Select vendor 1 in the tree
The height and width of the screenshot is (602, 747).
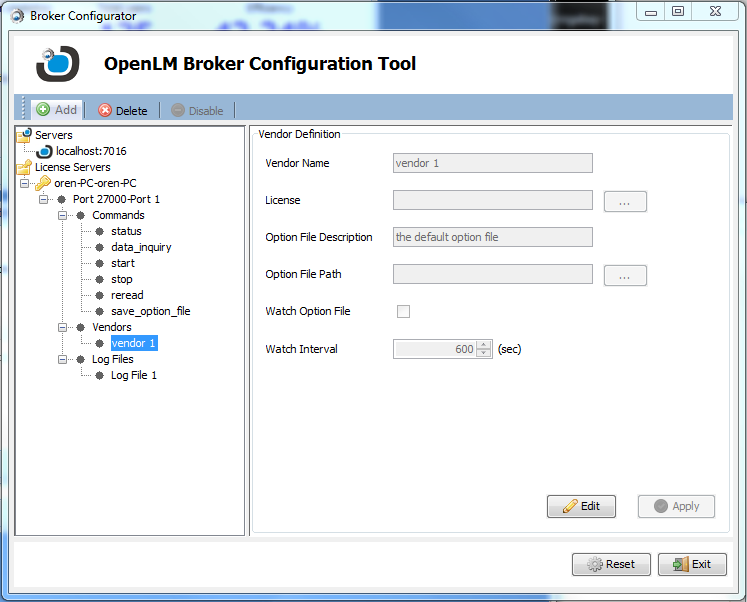134,343
